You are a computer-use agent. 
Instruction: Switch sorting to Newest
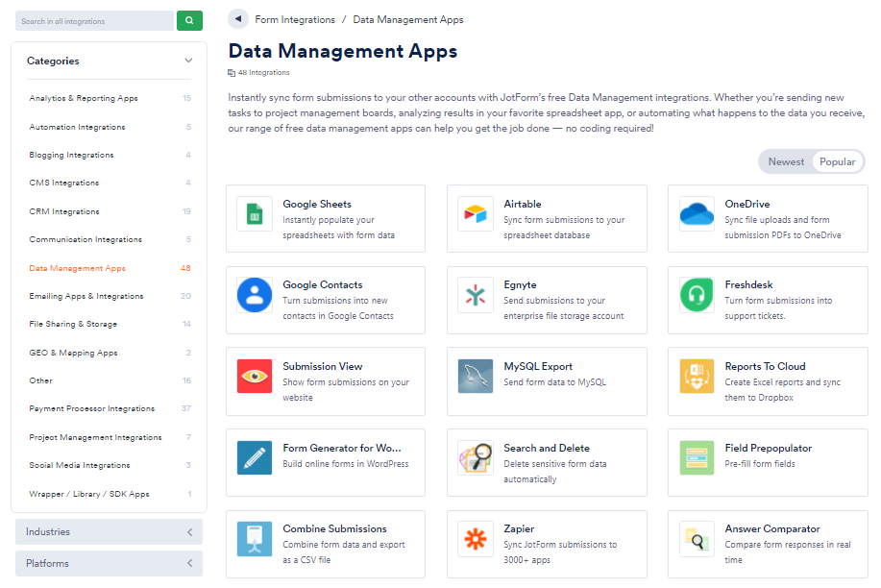tap(786, 162)
